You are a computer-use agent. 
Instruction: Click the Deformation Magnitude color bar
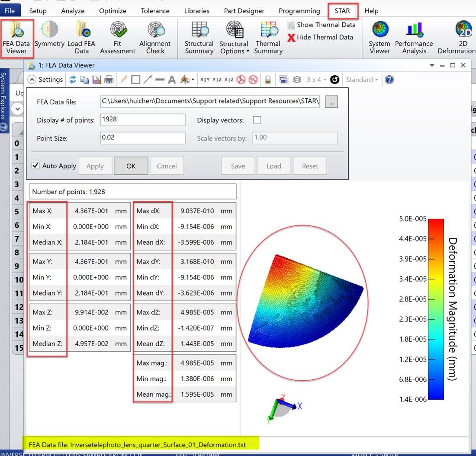pyautogui.click(x=436, y=309)
